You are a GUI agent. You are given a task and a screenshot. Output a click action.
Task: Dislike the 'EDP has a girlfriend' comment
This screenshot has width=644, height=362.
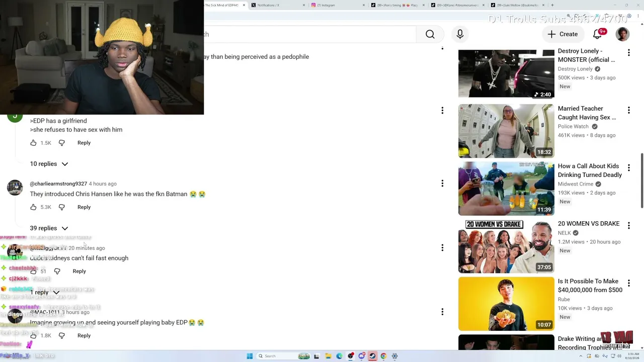62,143
